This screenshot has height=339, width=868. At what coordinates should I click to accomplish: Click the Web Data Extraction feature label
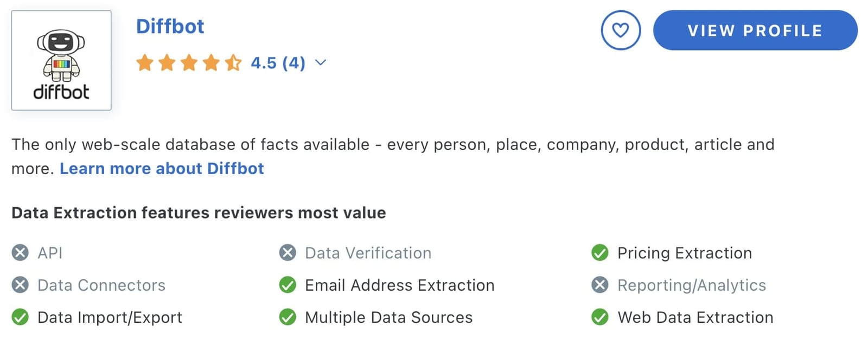click(695, 317)
